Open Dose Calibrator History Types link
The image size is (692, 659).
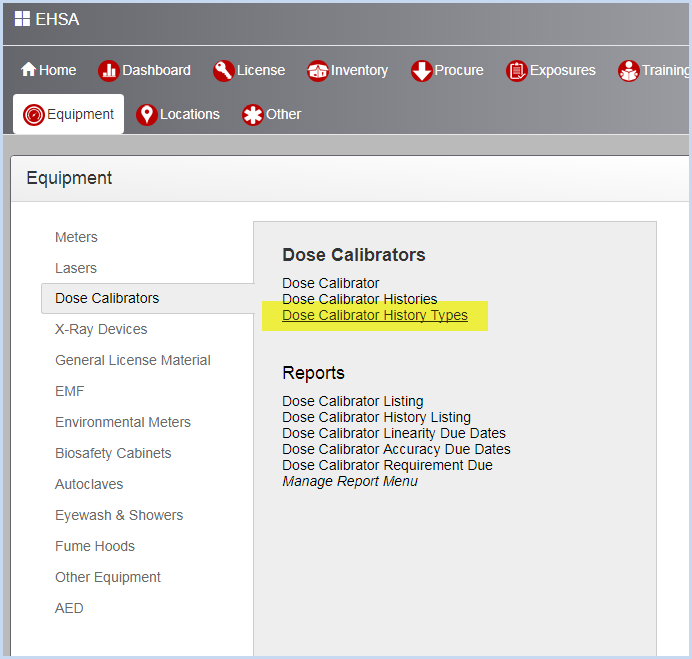(x=375, y=315)
